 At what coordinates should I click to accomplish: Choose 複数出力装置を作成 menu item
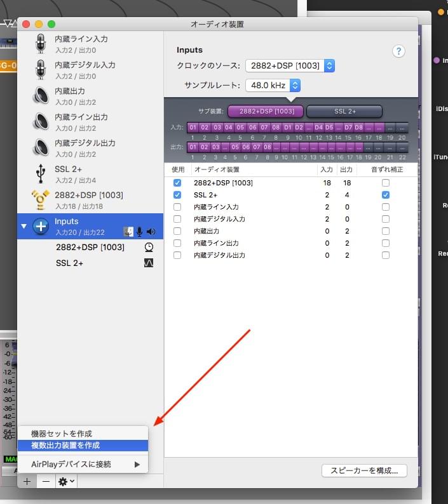[83, 446]
